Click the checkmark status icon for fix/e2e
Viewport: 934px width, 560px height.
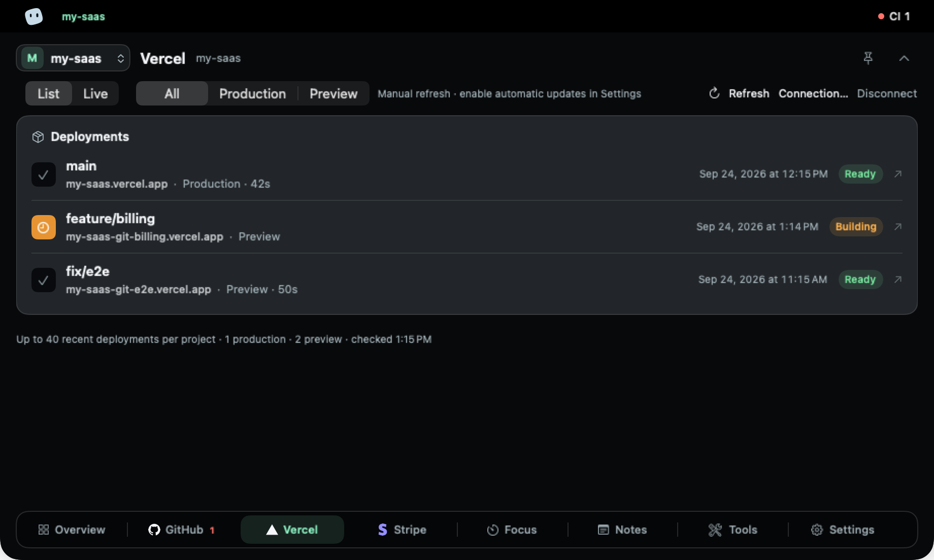click(x=44, y=280)
